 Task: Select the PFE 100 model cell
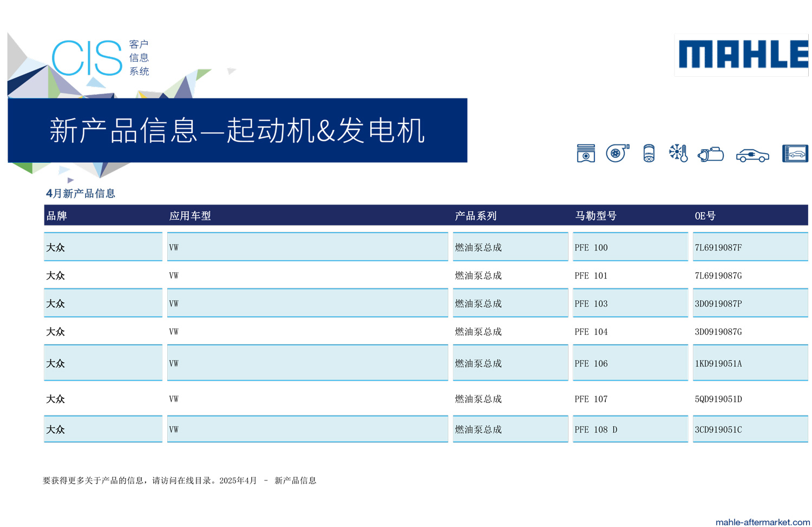coord(630,247)
